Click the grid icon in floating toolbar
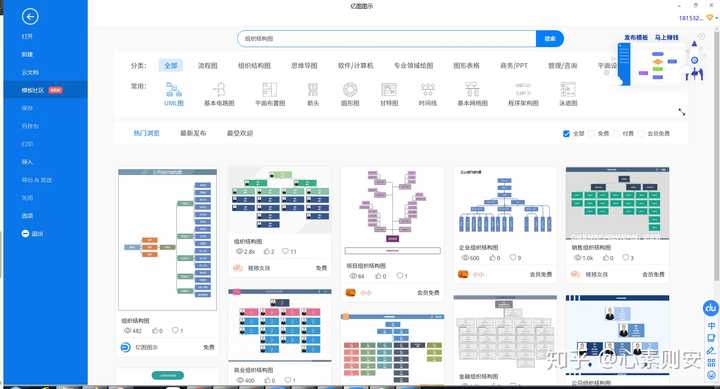Screen dimensions: 720x389 click(711, 363)
